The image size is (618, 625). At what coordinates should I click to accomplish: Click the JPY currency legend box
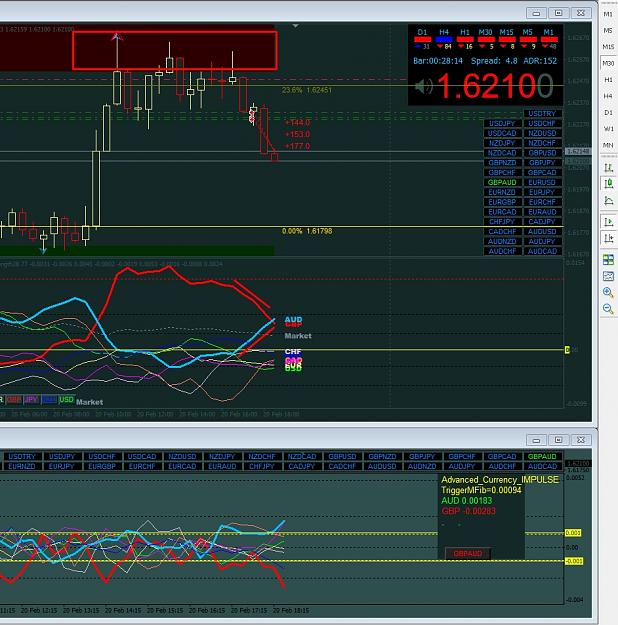click(x=31, y=400)
